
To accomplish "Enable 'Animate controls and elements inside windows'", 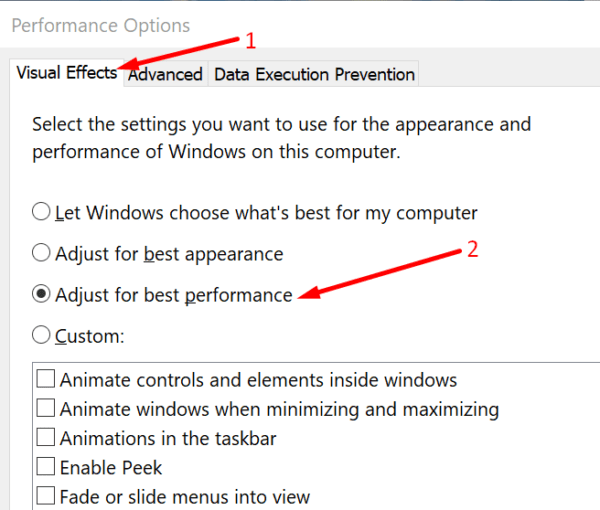I will (x=46, y=380).
